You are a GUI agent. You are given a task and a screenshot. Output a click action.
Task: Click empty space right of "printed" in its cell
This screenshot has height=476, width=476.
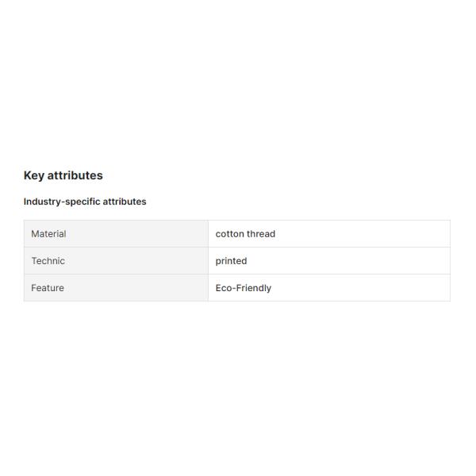click(349, 261)
